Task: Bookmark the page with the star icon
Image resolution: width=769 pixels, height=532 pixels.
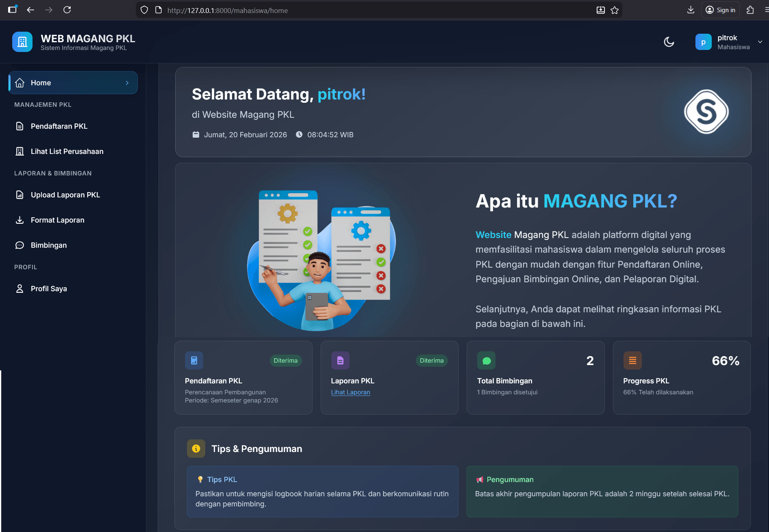Action: click(x=615, y=10)
